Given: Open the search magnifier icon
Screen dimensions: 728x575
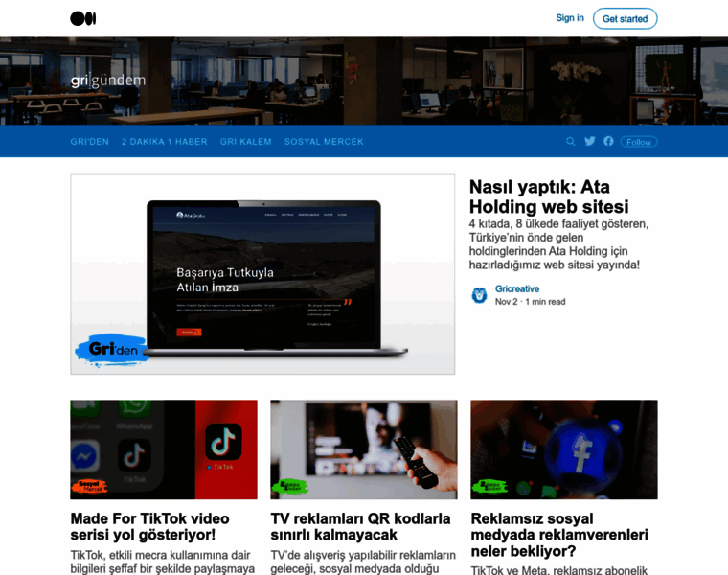Looking at the screenshot, I should pos(571,142).
